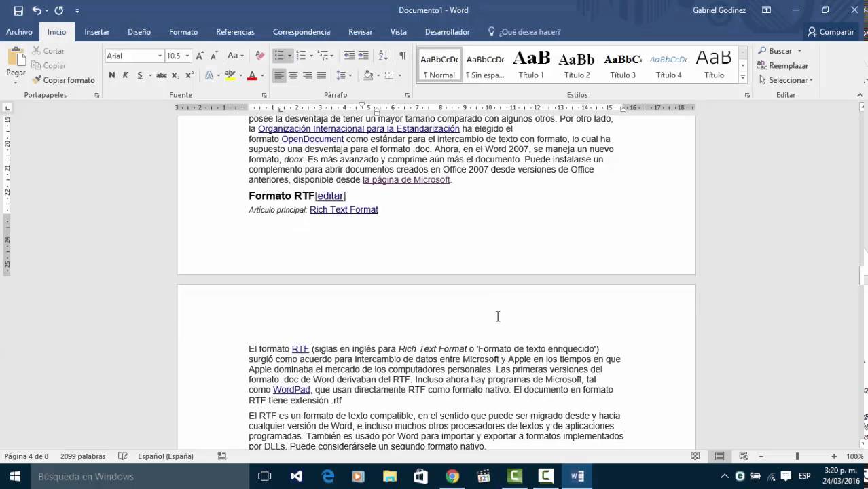Open font size 10.5 dropdown

[187, 56]
